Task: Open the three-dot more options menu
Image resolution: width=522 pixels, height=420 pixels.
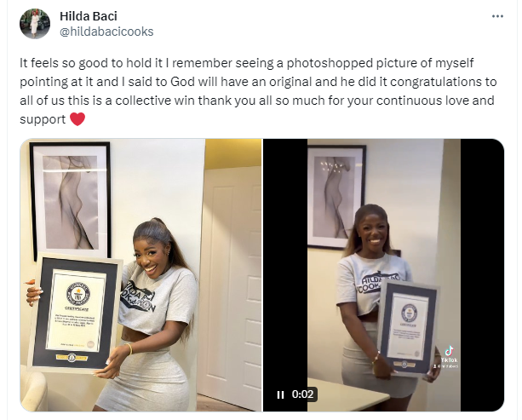Action: (497, 16)
